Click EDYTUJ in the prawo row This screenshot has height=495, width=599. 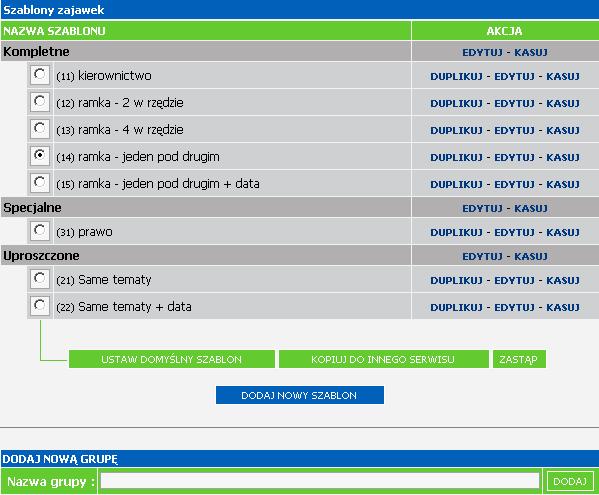514,233
